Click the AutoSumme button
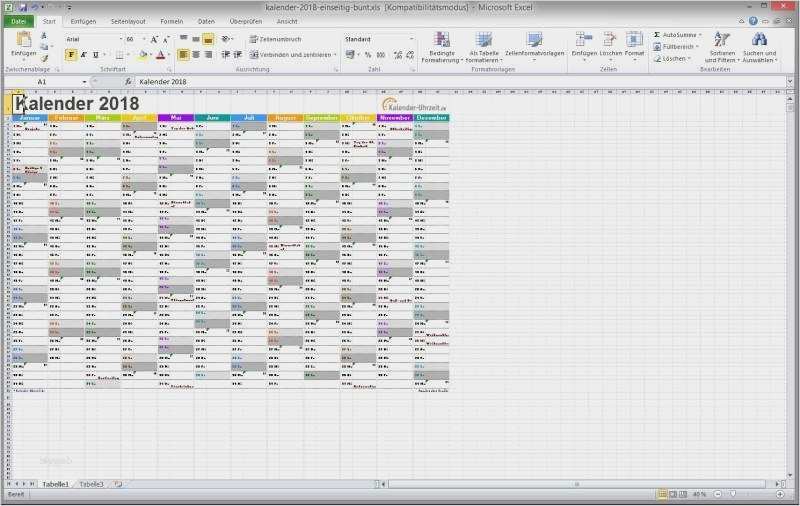Image resolution: width=800 pixels, height=506 pixels. click(677, 35)
